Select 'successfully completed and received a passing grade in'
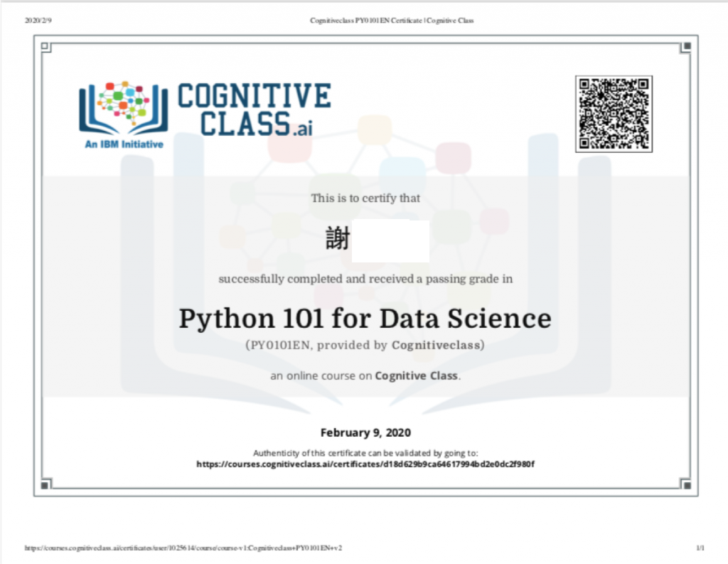The height and width of the screenshot is (564, 728). tap(365, 279)
